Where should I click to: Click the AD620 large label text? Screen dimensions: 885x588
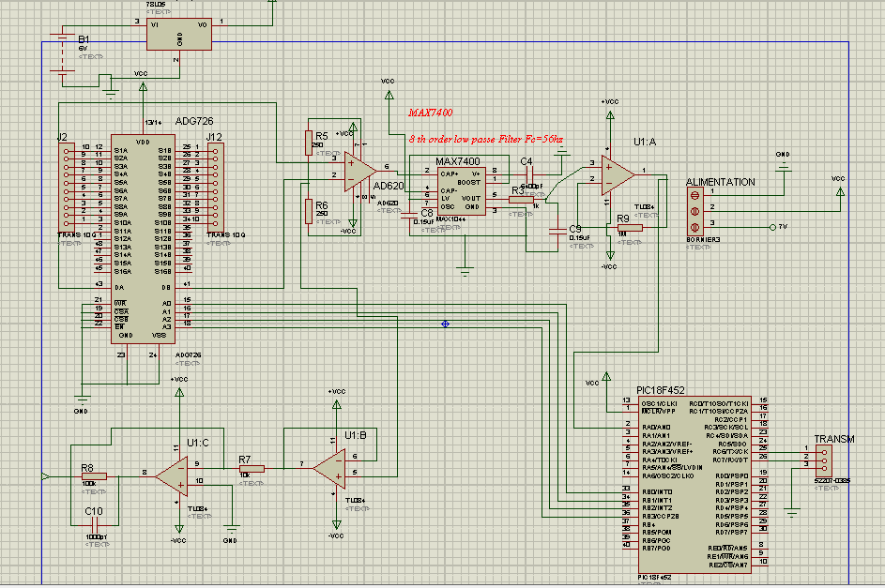[389, 186]
